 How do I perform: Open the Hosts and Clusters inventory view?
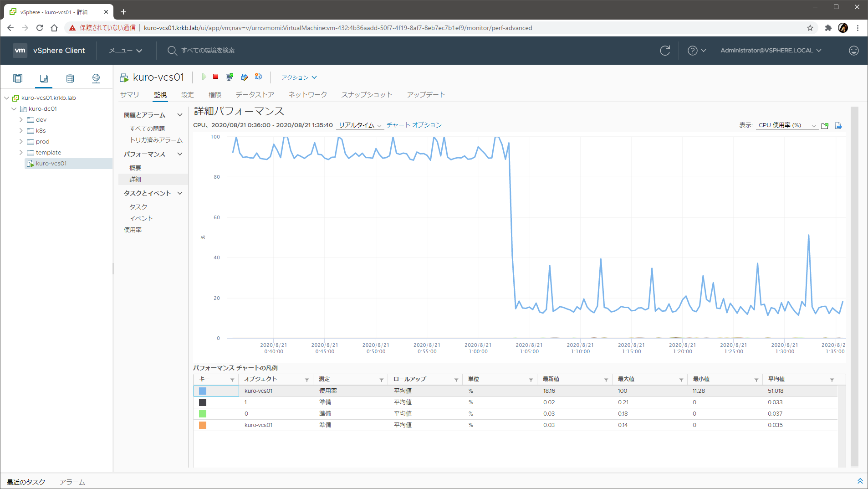(x=18, y=78)
